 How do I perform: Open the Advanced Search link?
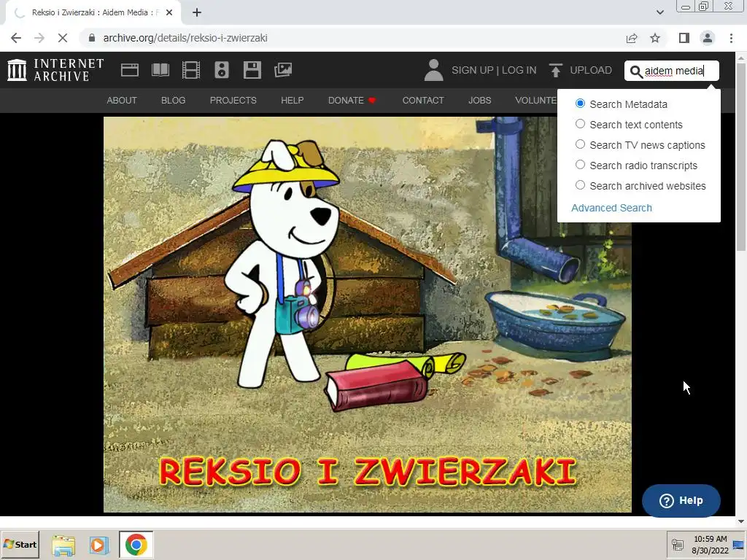click(611, 208)
